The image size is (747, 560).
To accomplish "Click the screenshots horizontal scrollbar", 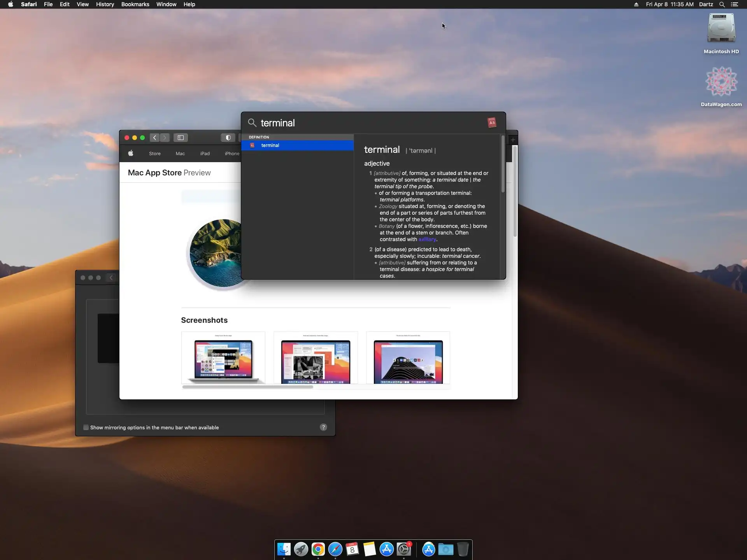I will click(x=247, y=387).
